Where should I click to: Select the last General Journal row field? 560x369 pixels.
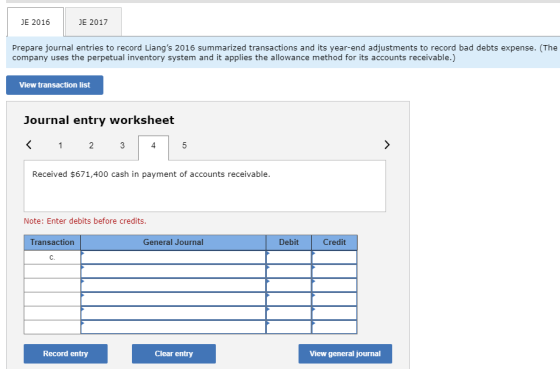173,327
